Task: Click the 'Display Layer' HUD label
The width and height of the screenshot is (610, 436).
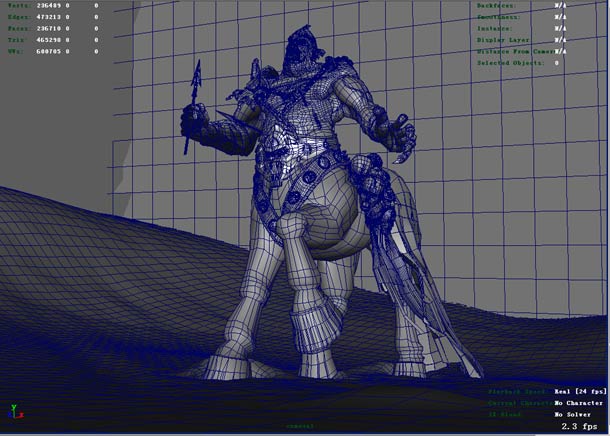Action: pyautogui.click(x=503, y=40)
